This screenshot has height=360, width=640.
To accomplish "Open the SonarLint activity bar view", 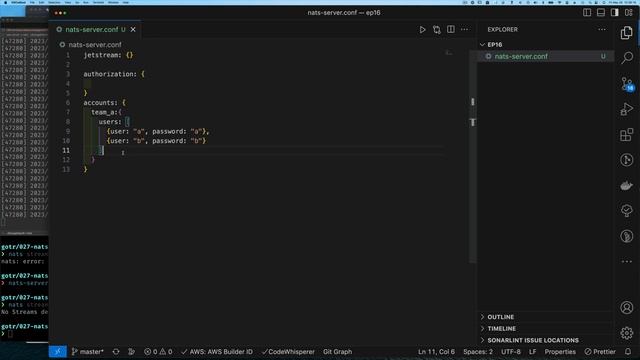I will pyautogui.click(x=627, y=211).
